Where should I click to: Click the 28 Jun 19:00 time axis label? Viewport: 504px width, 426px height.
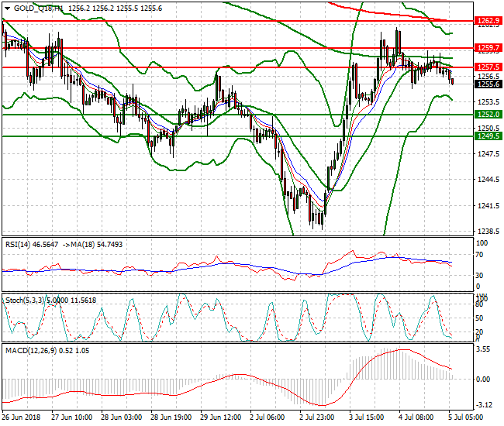(171, 417)
